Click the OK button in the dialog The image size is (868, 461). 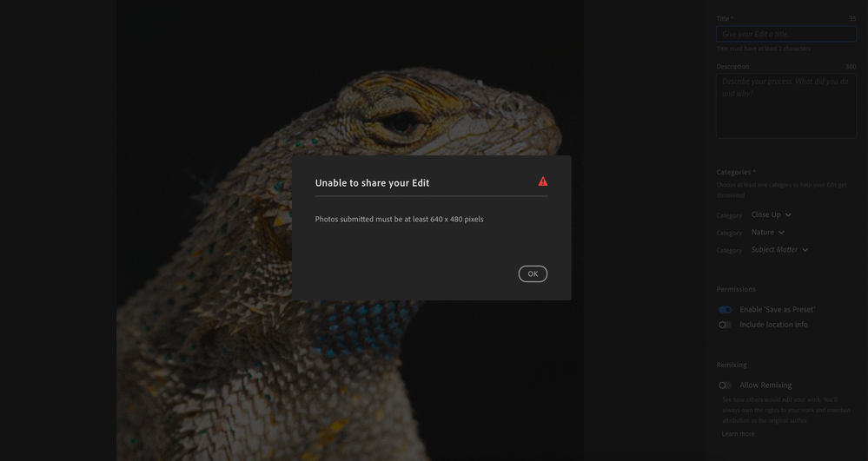tap(533, 274)
